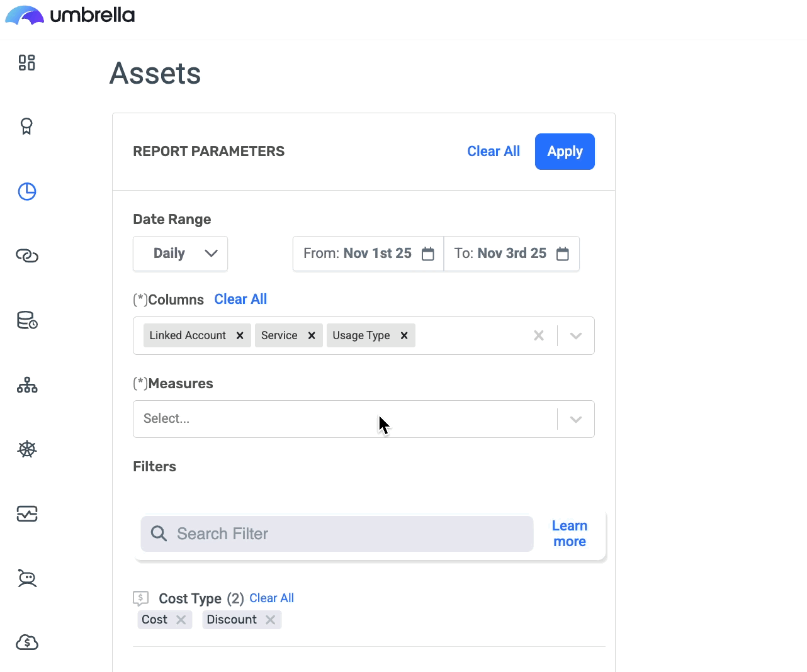This screenshot has width=807, height=672.
Task: Open the linked rings sidebar icon
Action: (27, 255)
